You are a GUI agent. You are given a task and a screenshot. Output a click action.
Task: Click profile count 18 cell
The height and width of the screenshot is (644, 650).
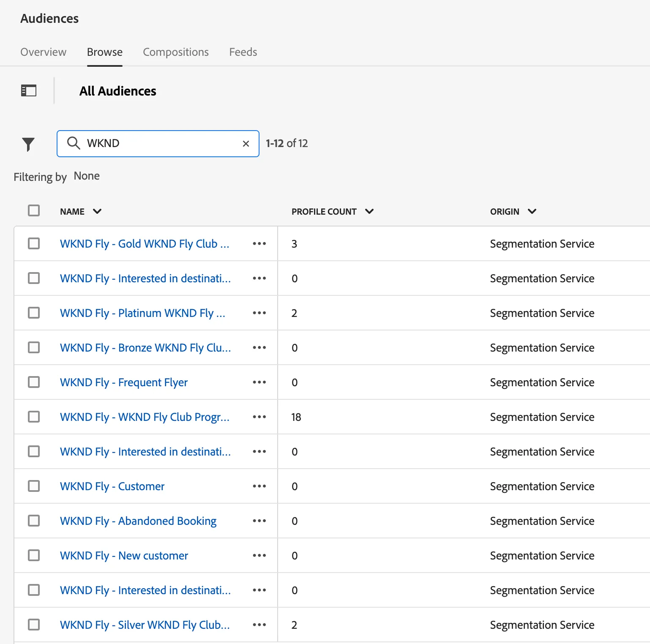tap(296, 417)
